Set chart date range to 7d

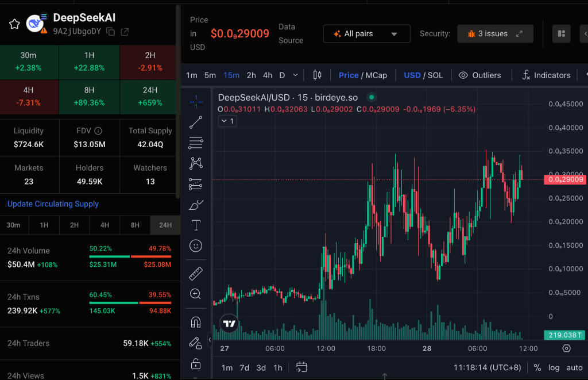(244, 367)
